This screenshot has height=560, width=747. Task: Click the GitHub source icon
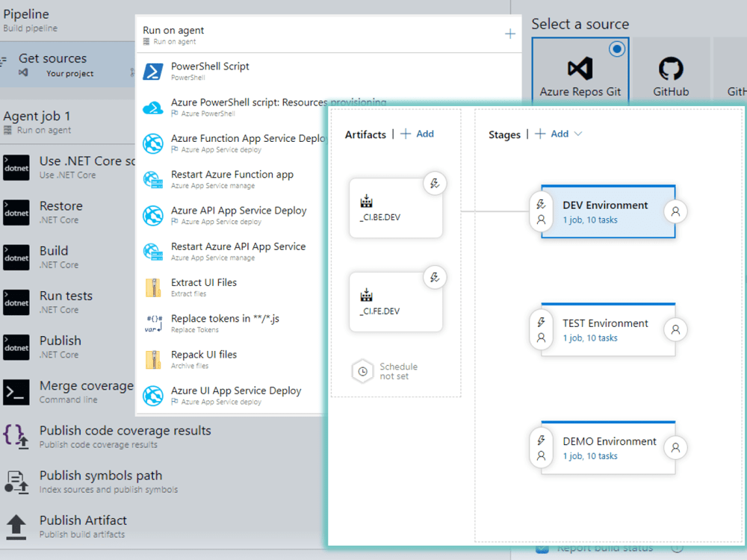pos(670,67)
